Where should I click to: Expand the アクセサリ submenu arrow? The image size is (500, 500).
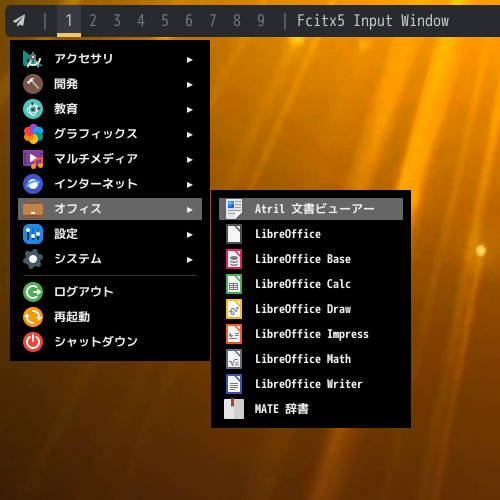click(x=189, y=60)
